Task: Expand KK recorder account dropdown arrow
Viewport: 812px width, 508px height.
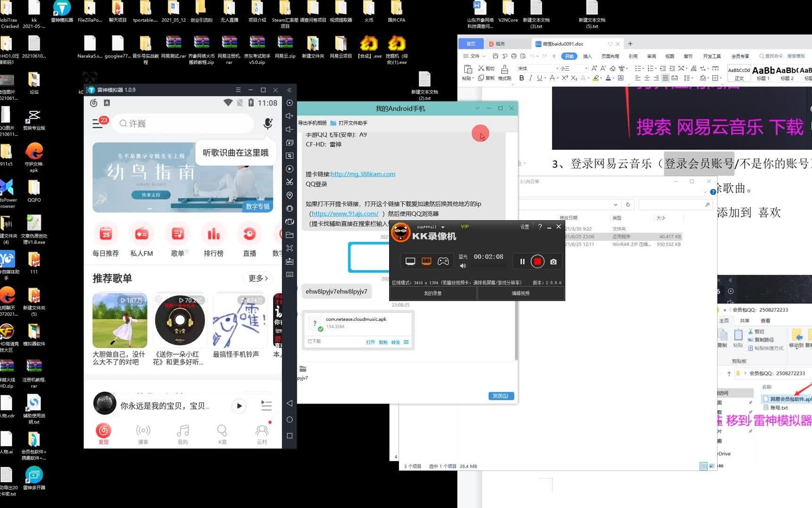Action: (x=443, y=227)
